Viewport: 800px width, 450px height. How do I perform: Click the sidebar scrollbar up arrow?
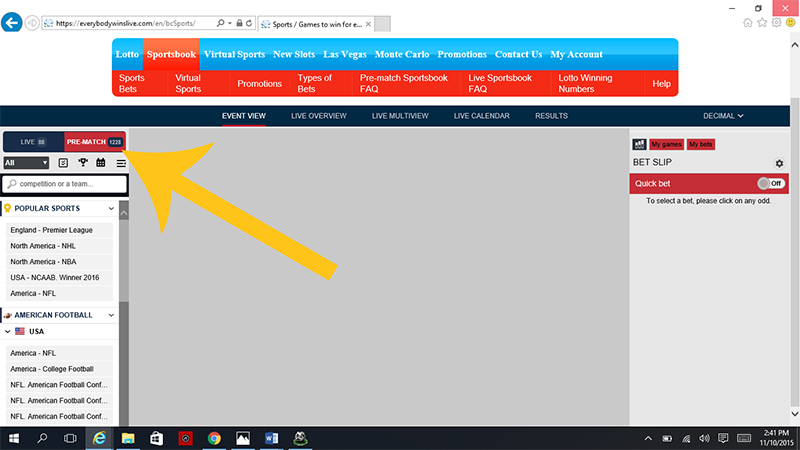123,213
